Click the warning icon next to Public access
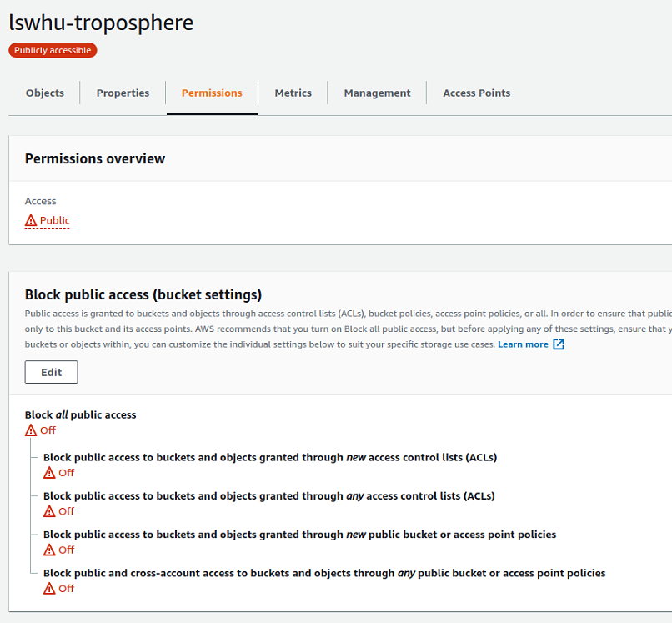672x623 pixels. 30,220
